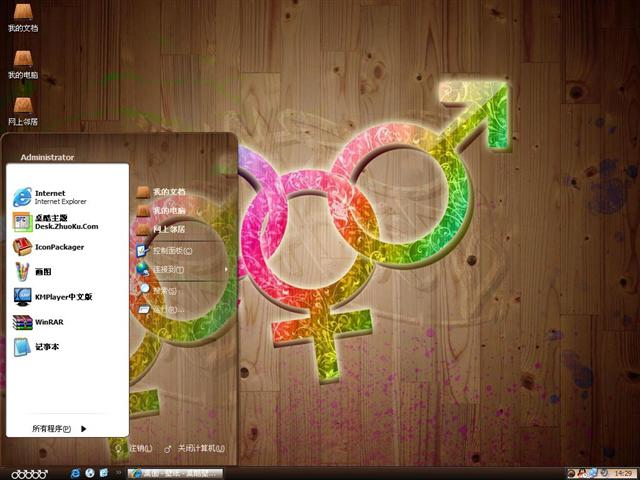Click the Administrator user name

tap(47, 157)
